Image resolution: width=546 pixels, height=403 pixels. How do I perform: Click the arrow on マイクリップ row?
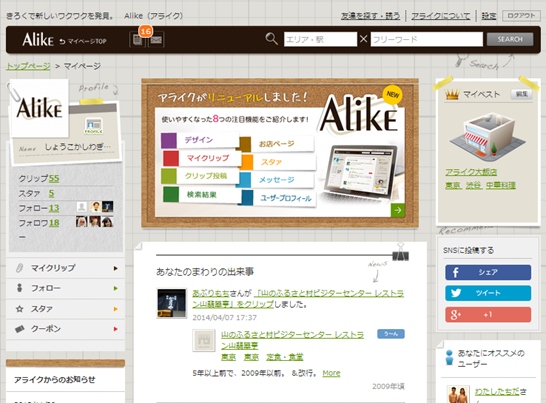tap(115, 268)
